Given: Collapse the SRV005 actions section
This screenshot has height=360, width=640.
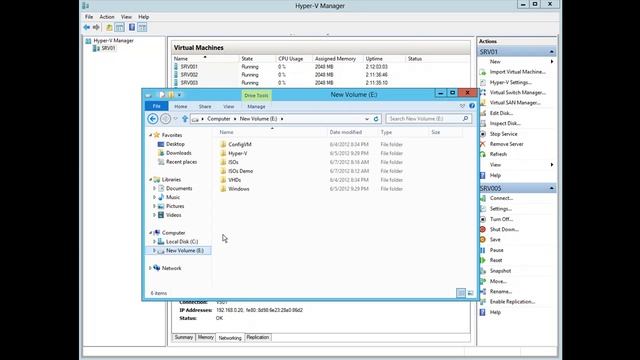Looking at the screenshot, I should (551, 188).
